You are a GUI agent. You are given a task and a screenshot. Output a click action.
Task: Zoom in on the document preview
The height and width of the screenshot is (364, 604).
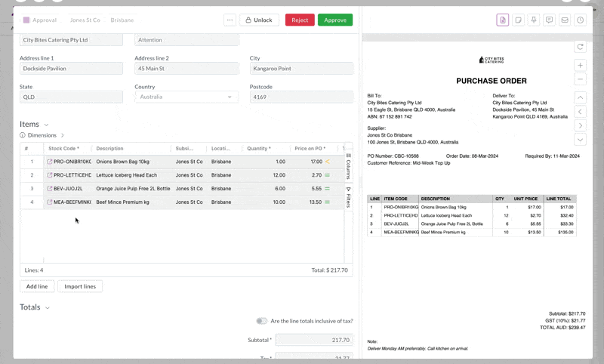[x=580, y=65]
